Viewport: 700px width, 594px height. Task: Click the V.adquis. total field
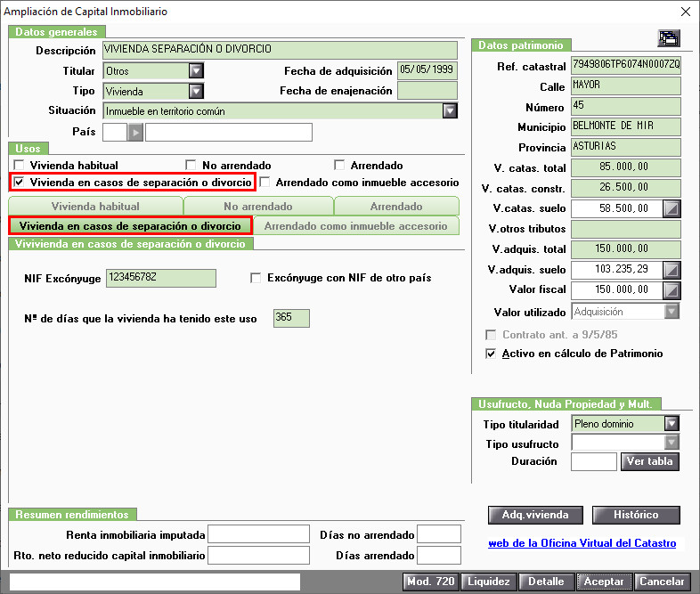click(626, 249)
